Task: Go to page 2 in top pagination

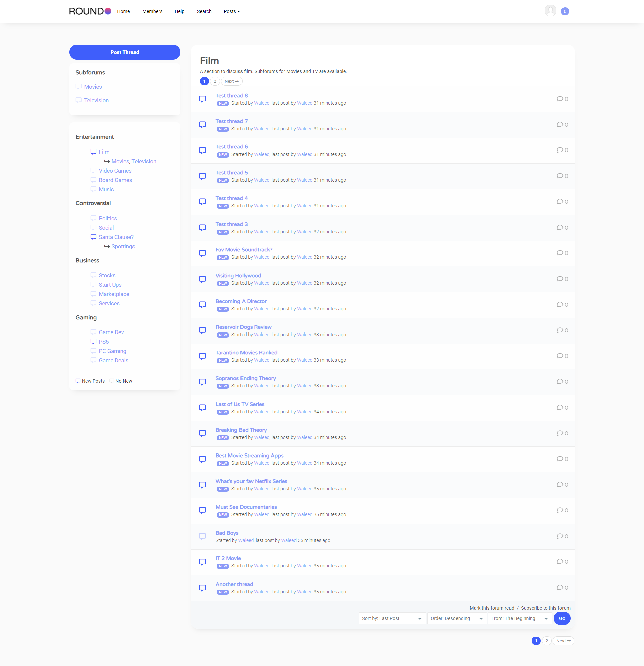Action: coord(215,81)
